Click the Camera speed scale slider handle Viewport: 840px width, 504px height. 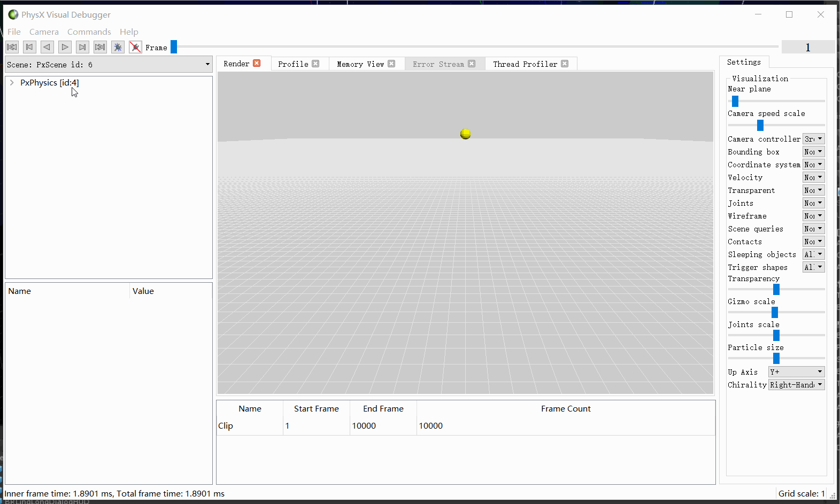point(760,125)
